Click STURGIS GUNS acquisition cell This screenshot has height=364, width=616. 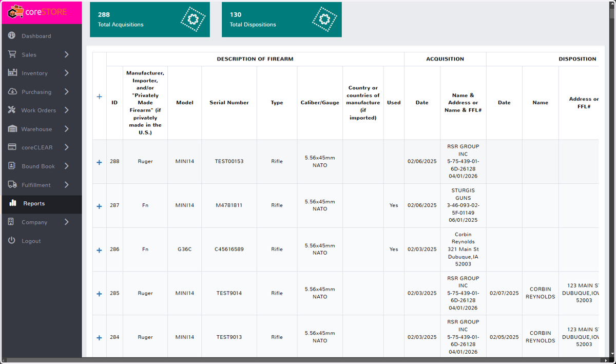[463, 205]
